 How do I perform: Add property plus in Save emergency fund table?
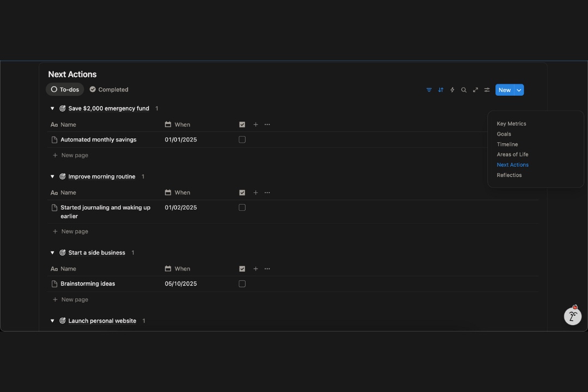[x=255, y=125]
